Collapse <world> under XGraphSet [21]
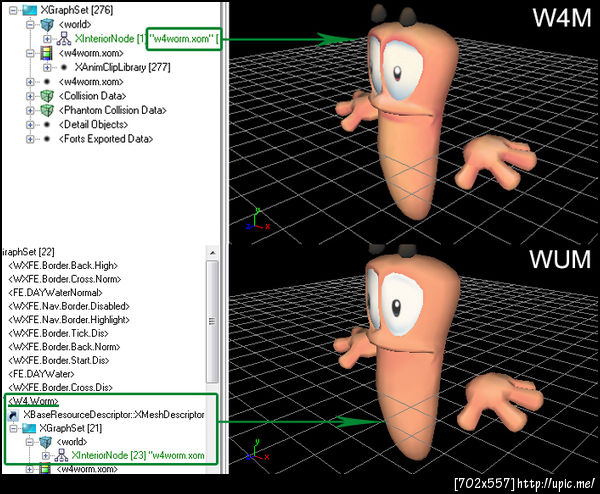The image size is (600, 494). tap(29, 442)
